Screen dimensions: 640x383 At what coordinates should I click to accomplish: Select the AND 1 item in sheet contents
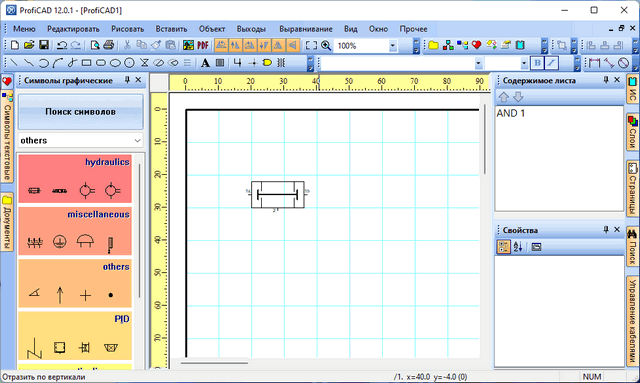click(x=511, y=114)
